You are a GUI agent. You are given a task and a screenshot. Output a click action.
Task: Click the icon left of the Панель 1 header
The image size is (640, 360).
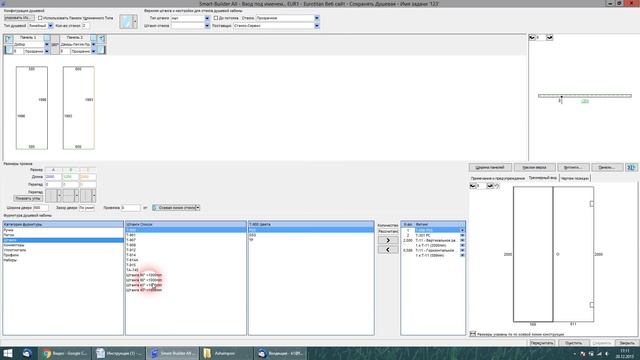[x=9, y=38]
